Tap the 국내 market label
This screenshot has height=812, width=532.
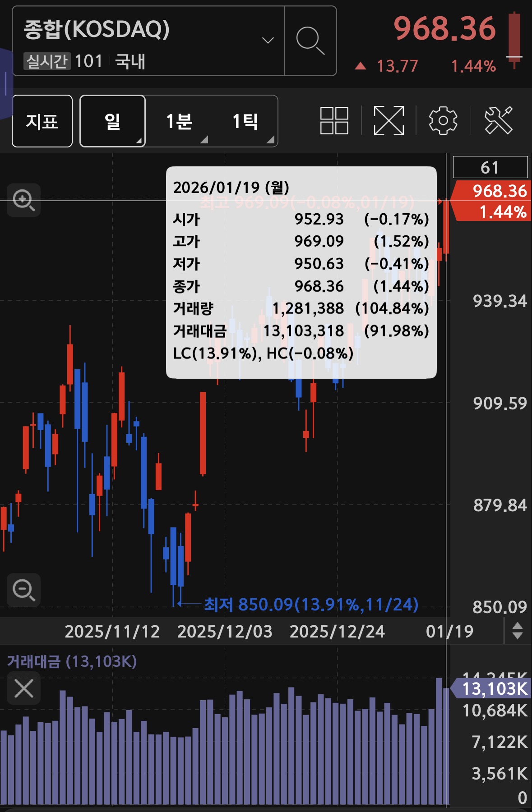coord(130,61)
